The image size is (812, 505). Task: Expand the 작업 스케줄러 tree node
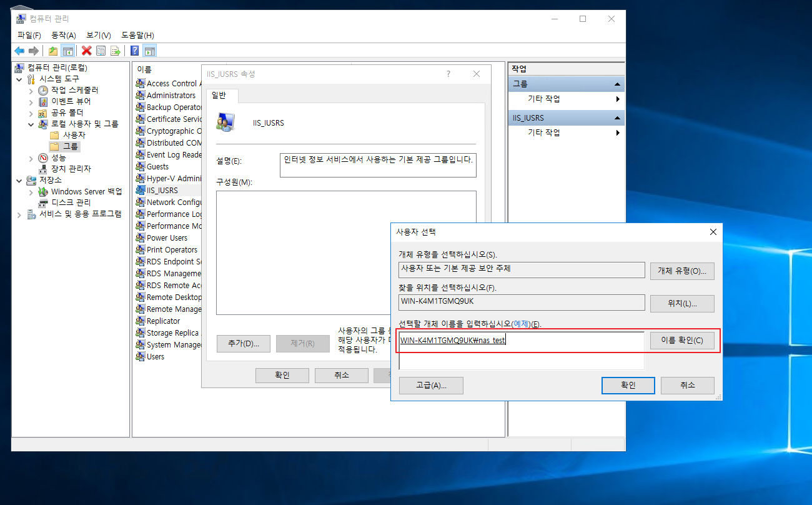coord(31,91)
